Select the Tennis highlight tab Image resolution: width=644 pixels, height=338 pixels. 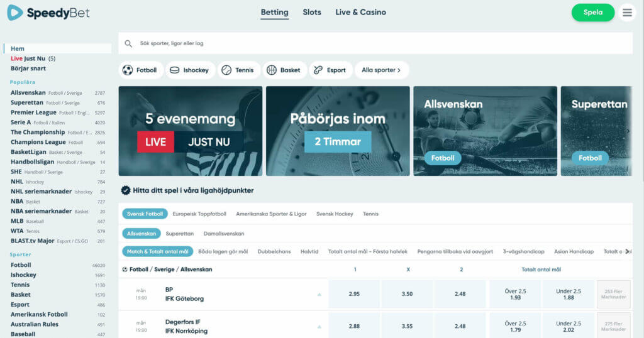click(x=370, y=214)
